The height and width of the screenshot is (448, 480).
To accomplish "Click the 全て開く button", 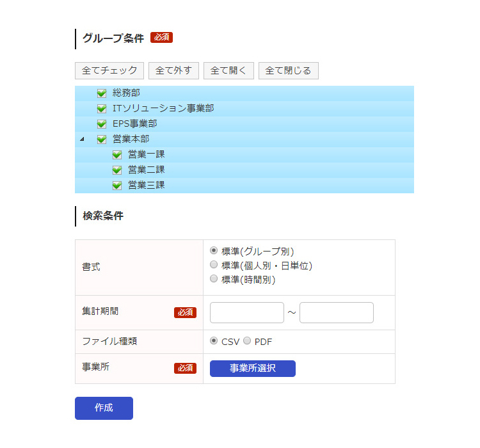I will pyautogui.click(x=228, y=71).
